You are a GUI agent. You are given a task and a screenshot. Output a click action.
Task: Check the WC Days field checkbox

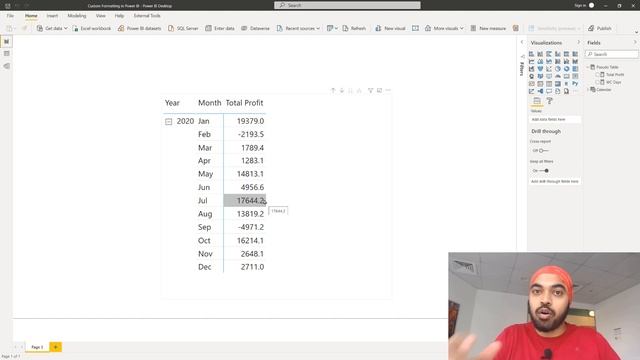(x=597, y=82)
